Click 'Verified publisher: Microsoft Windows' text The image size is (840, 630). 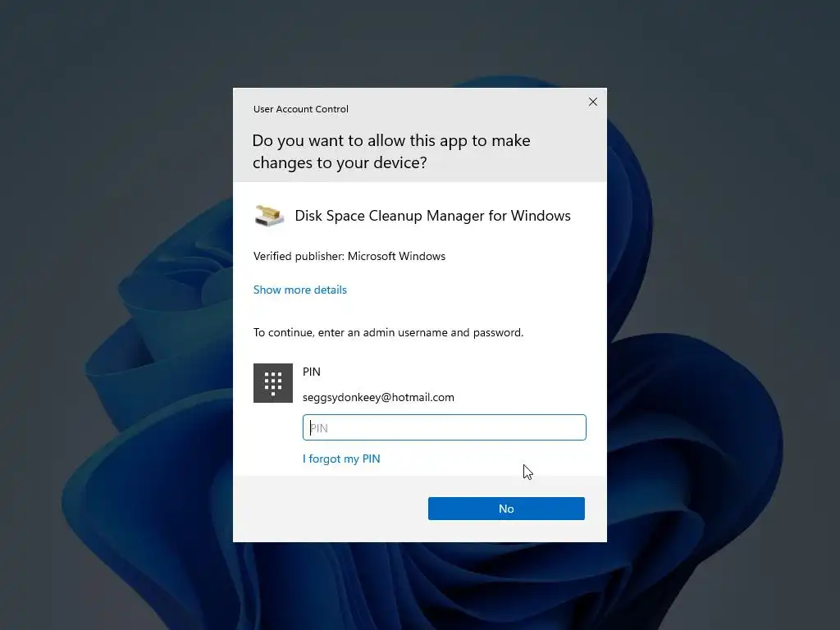[x=349, y=256]
